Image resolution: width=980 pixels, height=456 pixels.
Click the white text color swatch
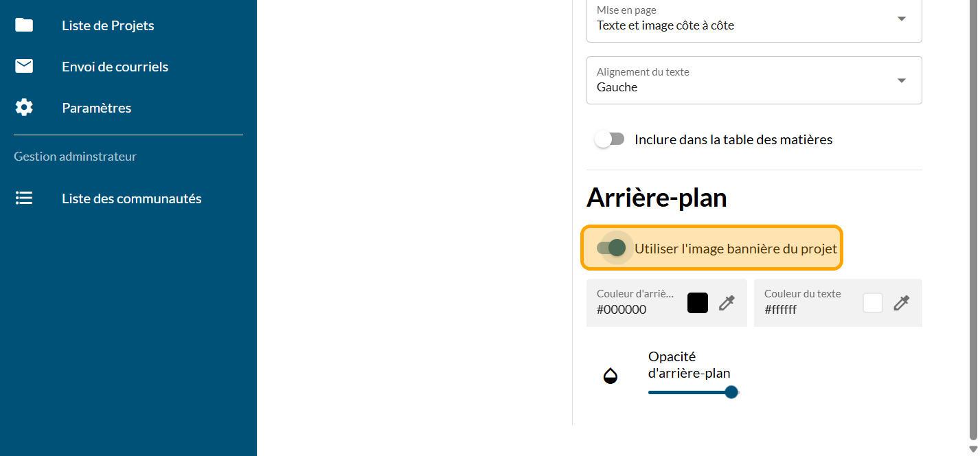tap(873, 303)
